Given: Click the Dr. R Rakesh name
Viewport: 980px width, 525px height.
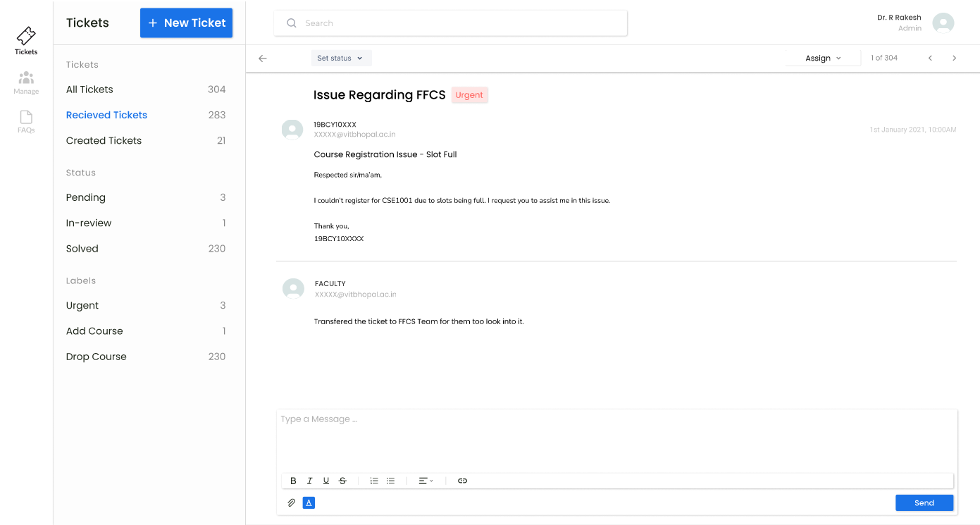Looking at the screenshot, I should click(x=899, y=18).
